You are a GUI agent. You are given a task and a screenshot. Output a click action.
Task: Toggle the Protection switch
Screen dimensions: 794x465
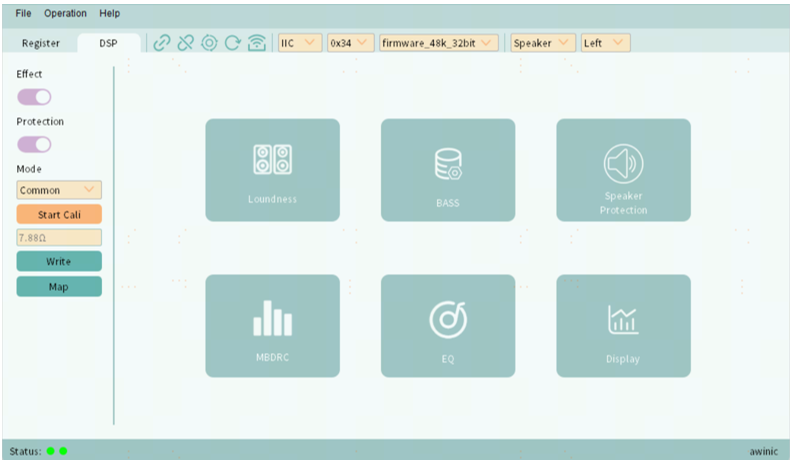point(34,144)
